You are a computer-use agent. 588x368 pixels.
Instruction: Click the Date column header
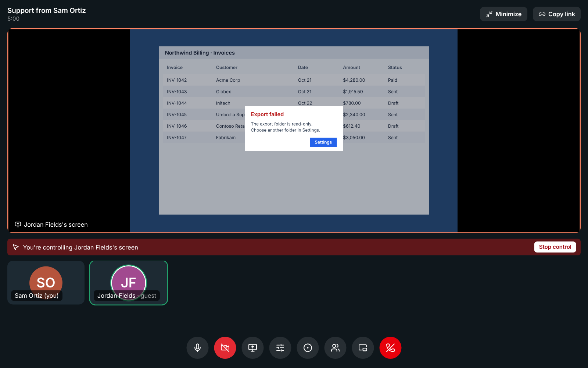(303, 67)
